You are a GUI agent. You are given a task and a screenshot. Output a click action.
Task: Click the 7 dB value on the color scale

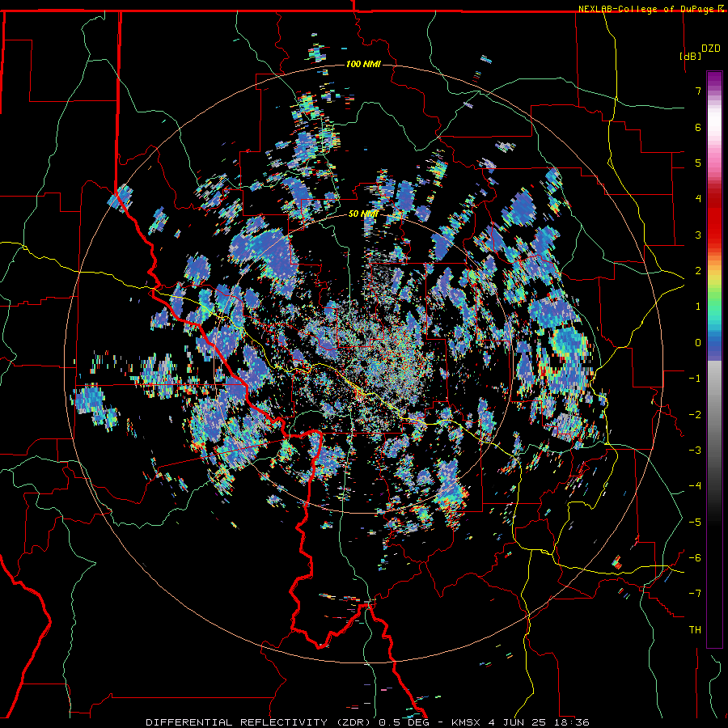pos(698,91)
